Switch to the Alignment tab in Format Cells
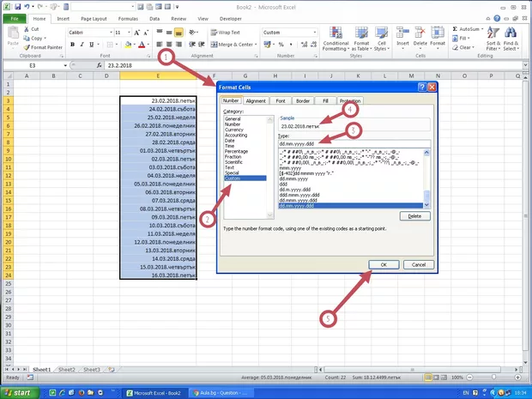The width and height of the screenshot is (532, 399). (256, 100)
